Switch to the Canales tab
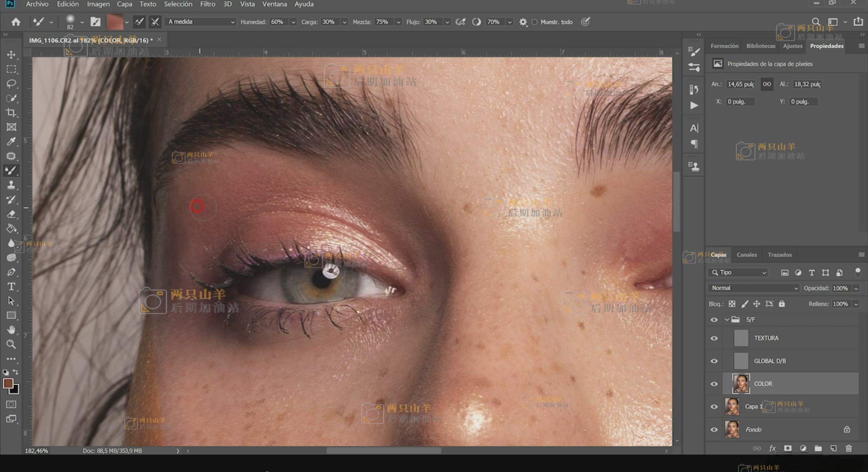 tap(746, 255)
